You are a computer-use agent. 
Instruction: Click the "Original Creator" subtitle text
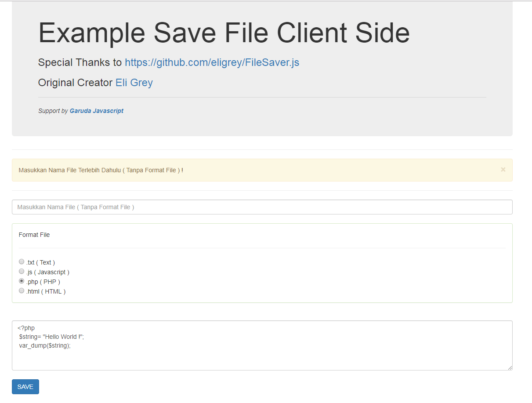point(75,83)
